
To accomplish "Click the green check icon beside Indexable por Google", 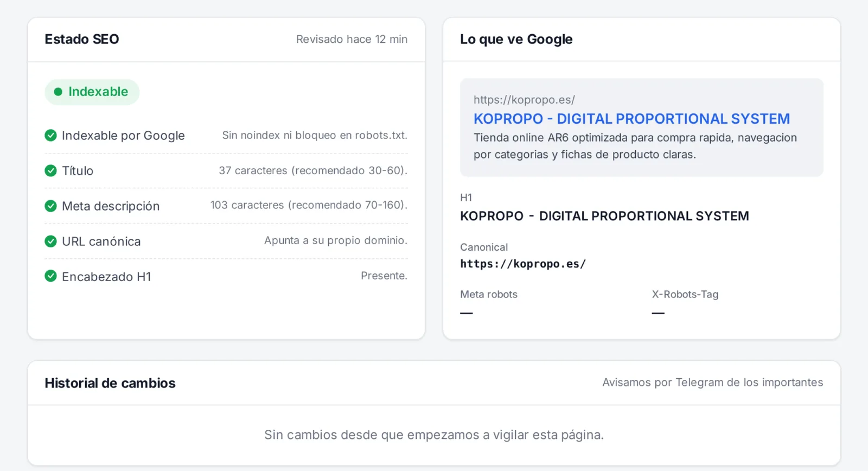I will 50,135.
